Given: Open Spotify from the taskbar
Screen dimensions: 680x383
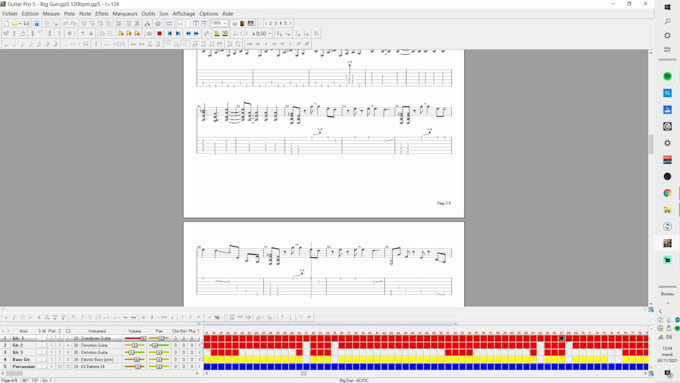Looking at the screenshot, I should [667, 76].
